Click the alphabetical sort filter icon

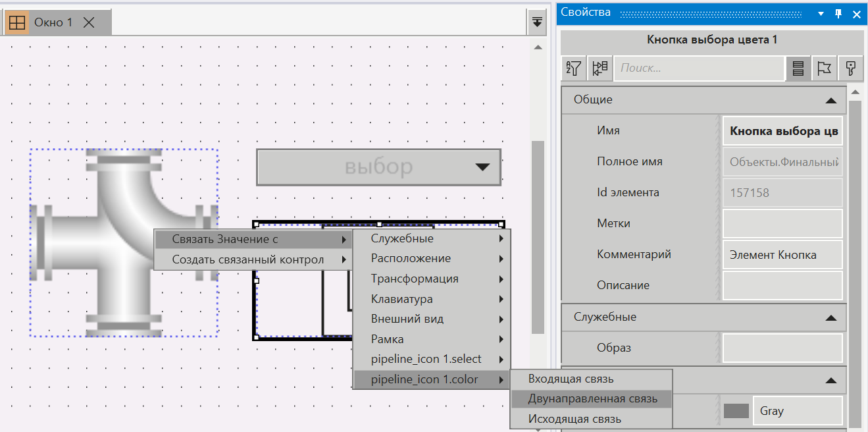click(574, 68)
